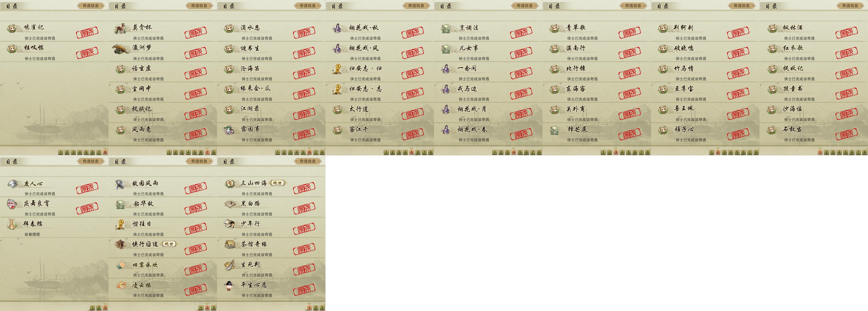Select the straw hat icon for 少年行

click(x=229, y=224)
